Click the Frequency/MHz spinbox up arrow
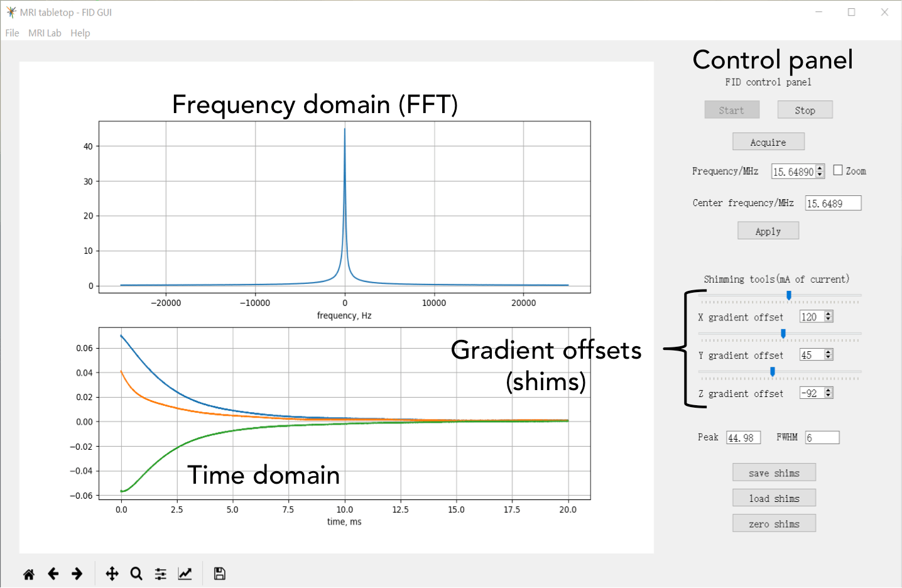This screenshot has height=588, width=902. tap(820, 168)
